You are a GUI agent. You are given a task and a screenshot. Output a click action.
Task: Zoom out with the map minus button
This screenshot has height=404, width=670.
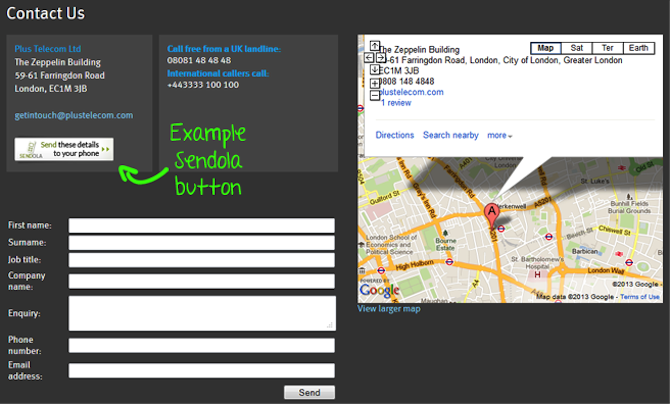tap(375, 95)
